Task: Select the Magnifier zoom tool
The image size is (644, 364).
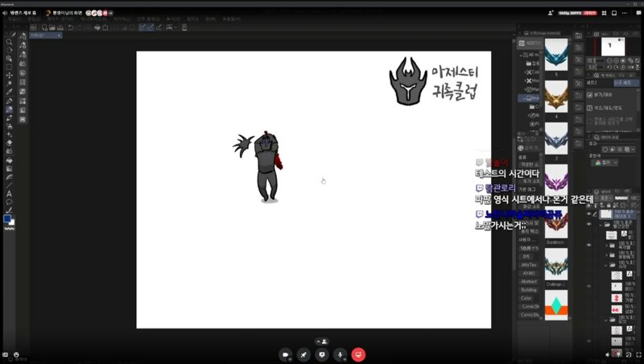Action: coord(9,42)
